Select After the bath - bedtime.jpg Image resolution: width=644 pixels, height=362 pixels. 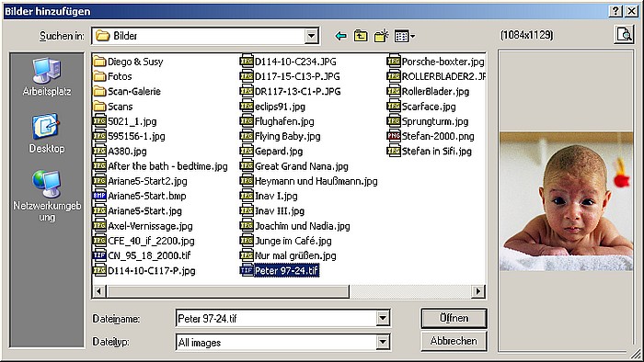click(x=161, y=166)
